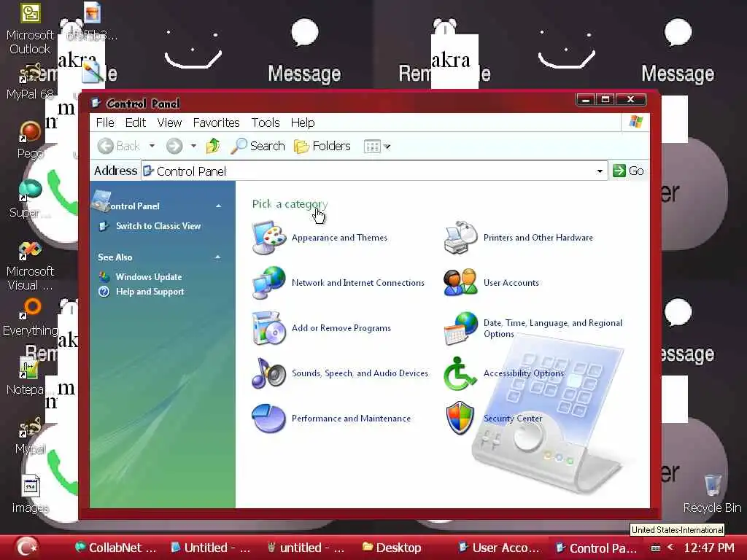This screenshot has height=560, width=747.
Task: Click Switch to Classic View link
Action: (x=158, y=226)
